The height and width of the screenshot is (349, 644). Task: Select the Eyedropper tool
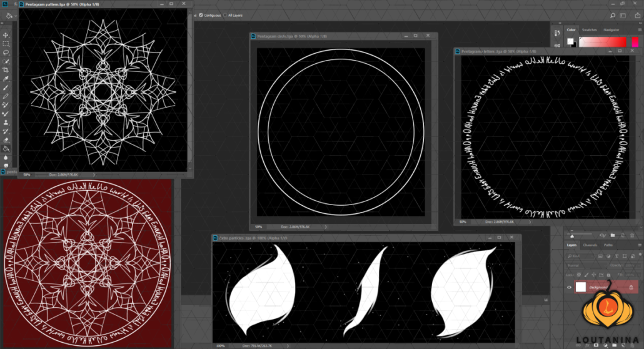click(6, 79)
